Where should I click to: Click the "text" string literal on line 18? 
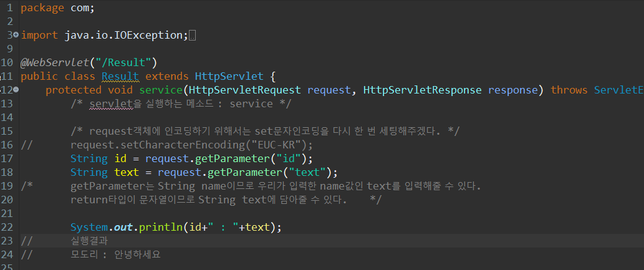point(306,171)
